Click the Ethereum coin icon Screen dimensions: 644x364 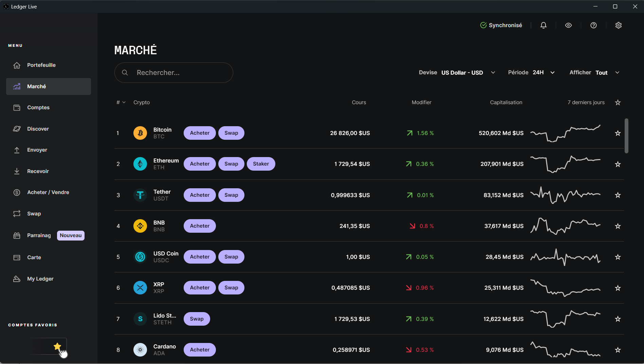coord(140,164)
